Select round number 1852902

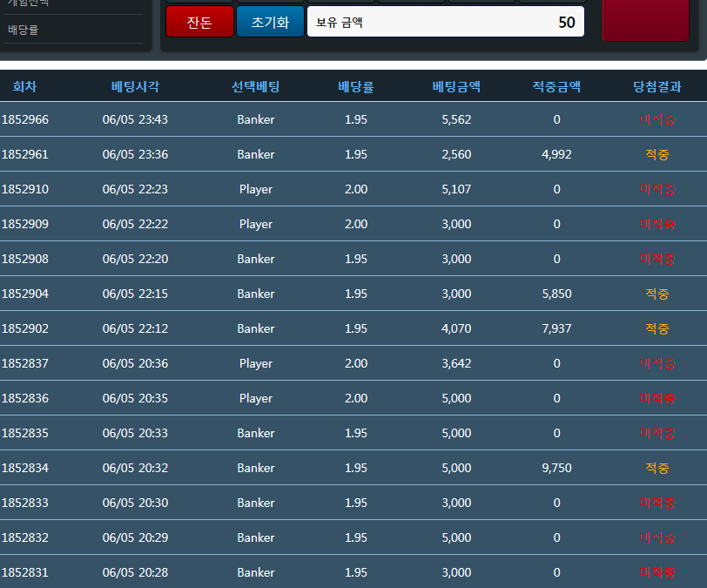[x=25, y=328]
